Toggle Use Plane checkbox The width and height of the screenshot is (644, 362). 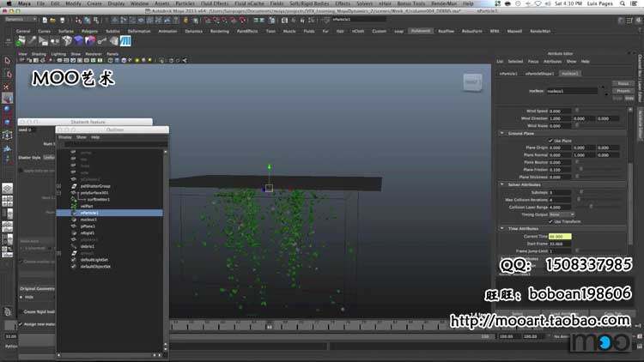point(550,141)
